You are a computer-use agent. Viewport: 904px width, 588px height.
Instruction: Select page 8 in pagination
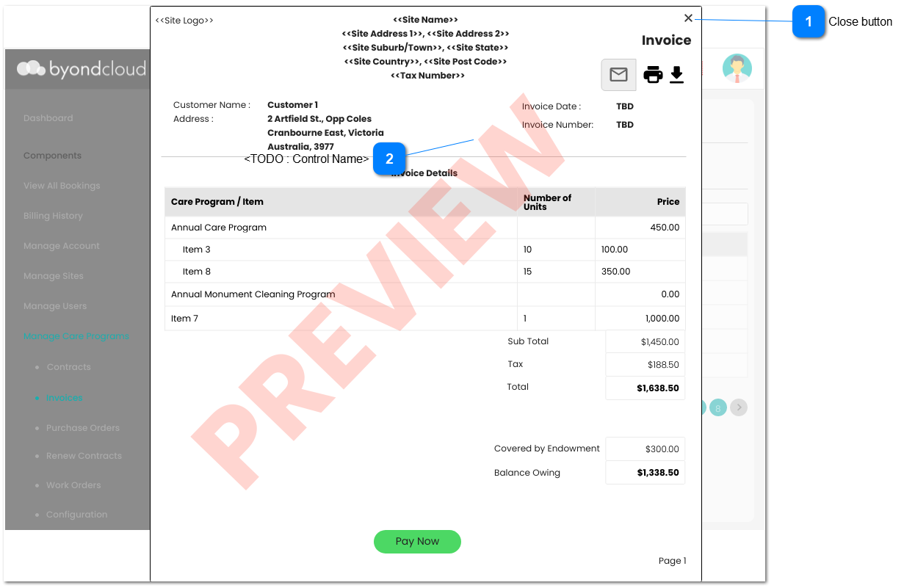click(718, 407)
